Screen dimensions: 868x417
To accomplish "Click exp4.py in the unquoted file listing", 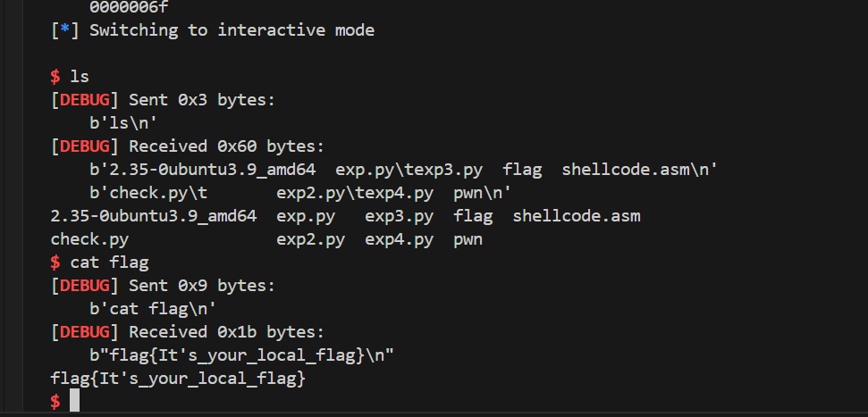I will (x=399, y=240).
